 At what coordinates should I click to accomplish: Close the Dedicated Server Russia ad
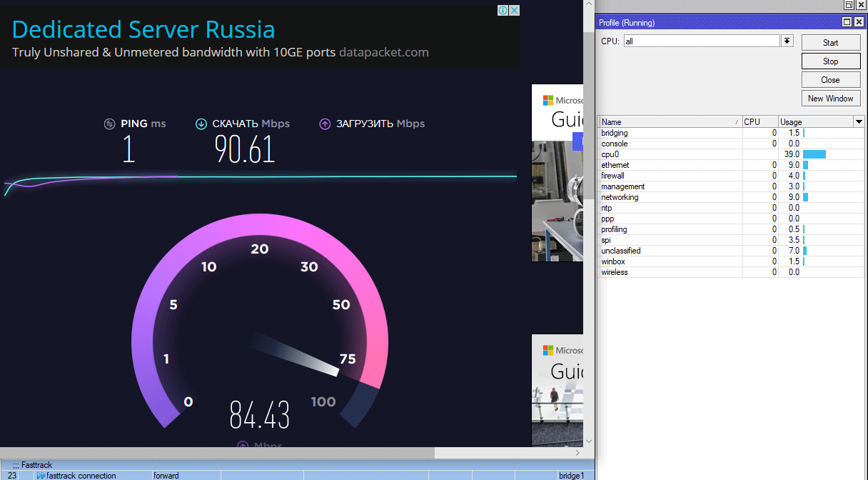[x=514, y=10]
